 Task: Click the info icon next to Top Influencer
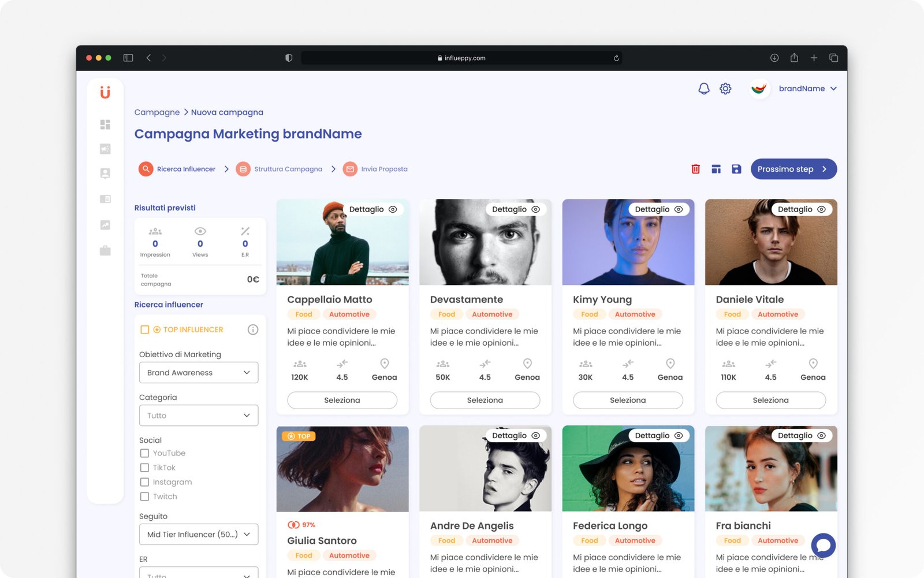253,329
